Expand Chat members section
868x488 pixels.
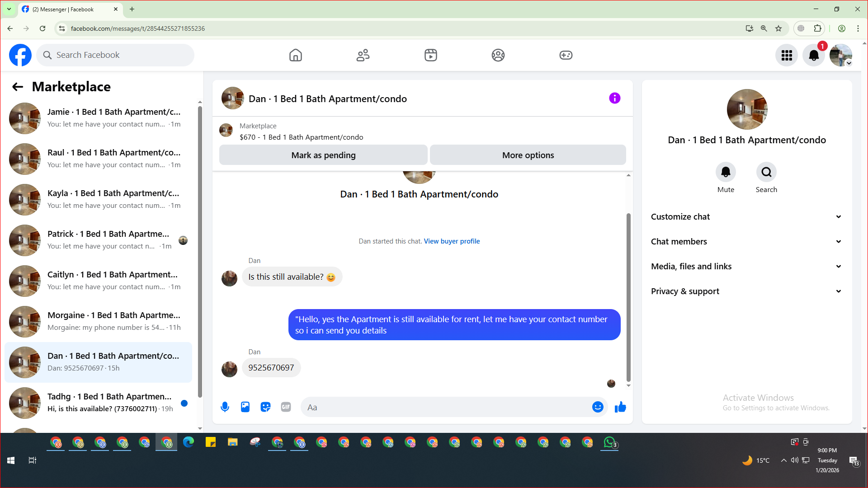[747, 242]
